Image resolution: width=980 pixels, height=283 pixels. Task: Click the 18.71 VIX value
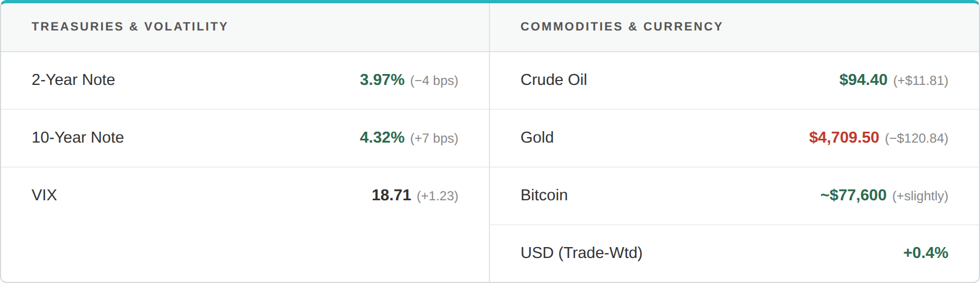point(391,195)
